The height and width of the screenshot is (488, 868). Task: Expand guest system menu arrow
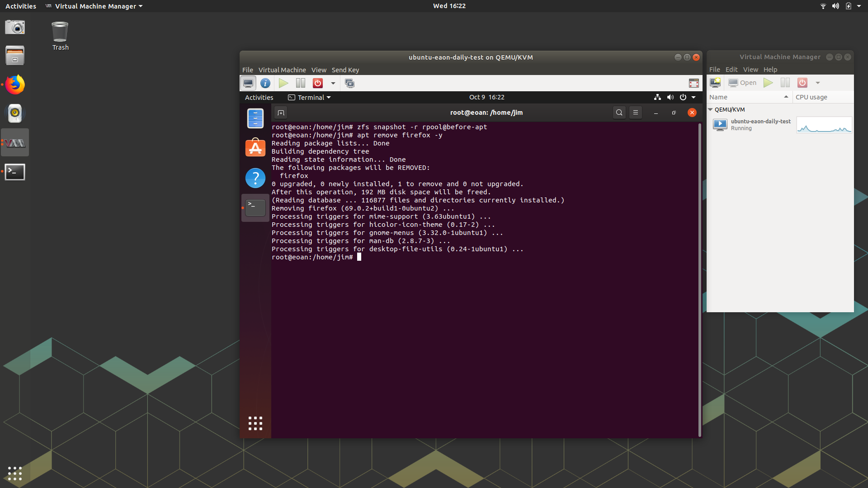[x=693, y=97]
